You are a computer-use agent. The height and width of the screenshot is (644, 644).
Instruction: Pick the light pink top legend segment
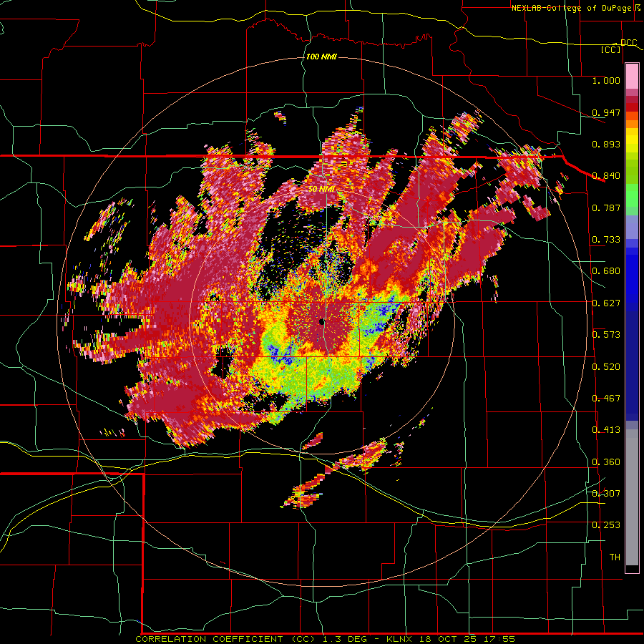tap(632, 77)
